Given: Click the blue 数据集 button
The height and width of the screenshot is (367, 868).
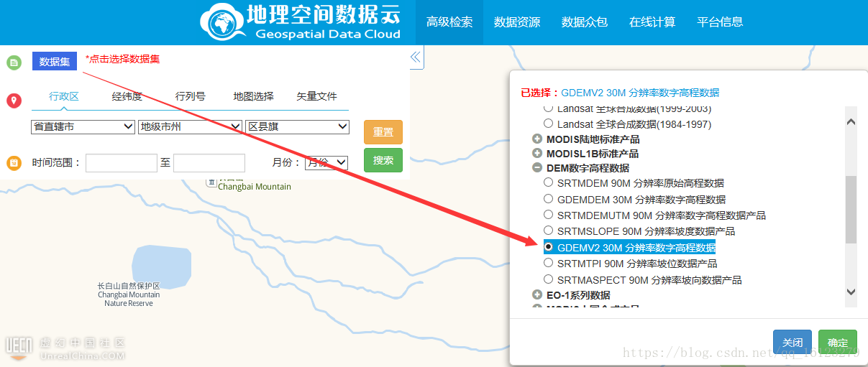Looking at the screenshot, I should coord(55,61).
